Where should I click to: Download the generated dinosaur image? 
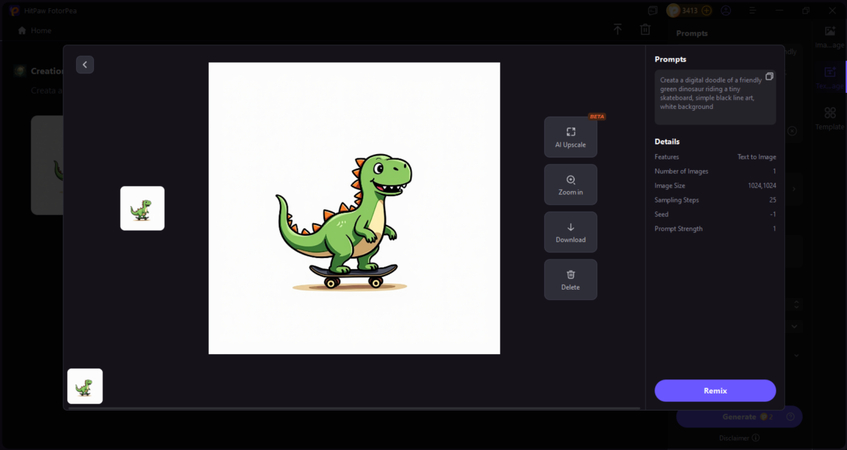(570, 232)
